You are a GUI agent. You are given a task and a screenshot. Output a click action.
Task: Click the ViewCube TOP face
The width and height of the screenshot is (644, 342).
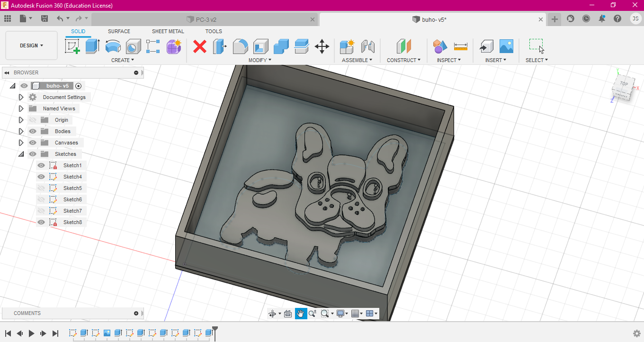click(624, 84)
